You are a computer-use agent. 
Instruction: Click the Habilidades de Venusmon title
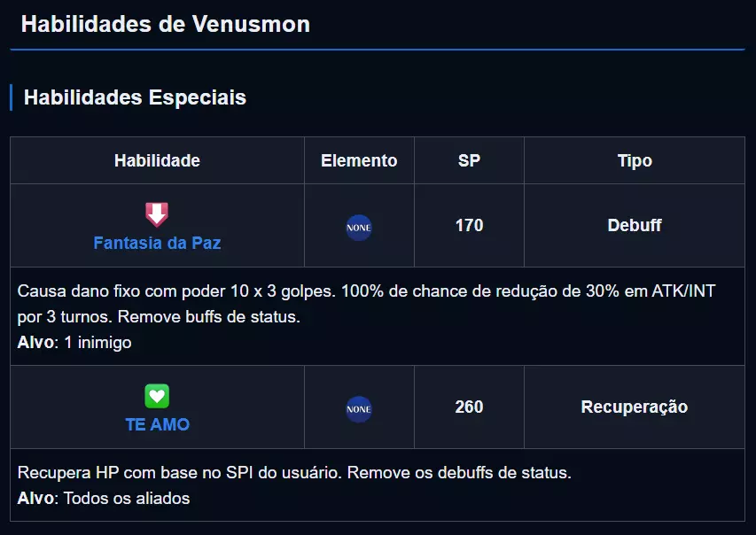pos(166,24)
